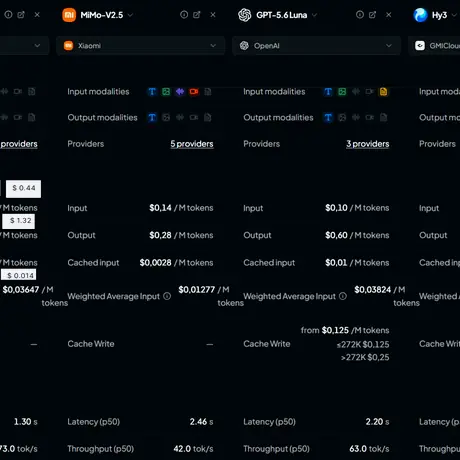Image resolution: width=460 pixels, height=460 pixels.
Task: Open the leftmost column 'providers' link
Action: pos(19,144)
